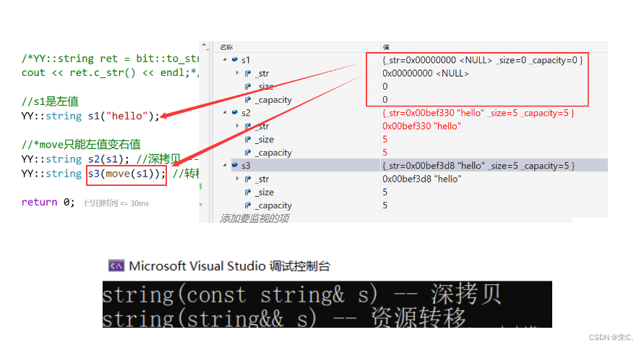
Task: Click the return 0; code line
Action: 48,202
